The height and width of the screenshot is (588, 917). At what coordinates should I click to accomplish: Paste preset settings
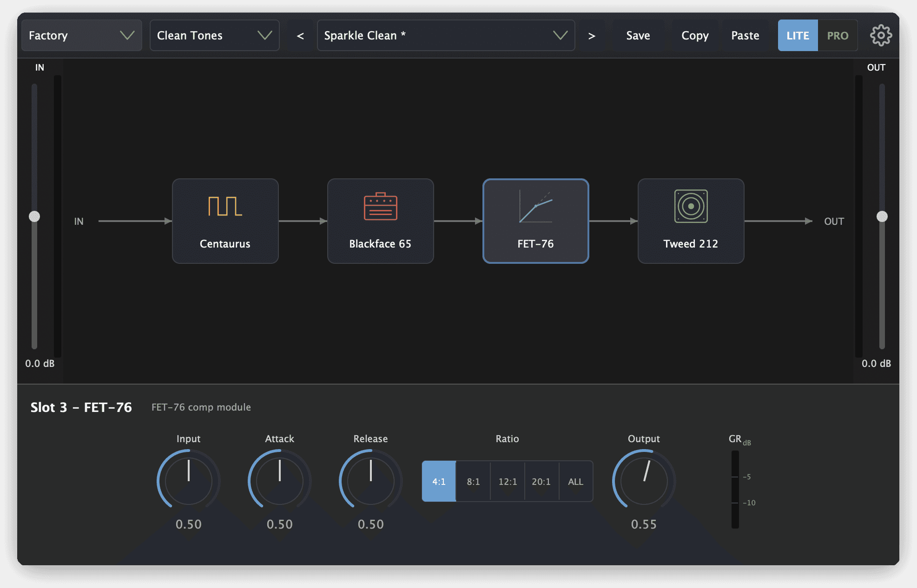(x=745, y=36)
